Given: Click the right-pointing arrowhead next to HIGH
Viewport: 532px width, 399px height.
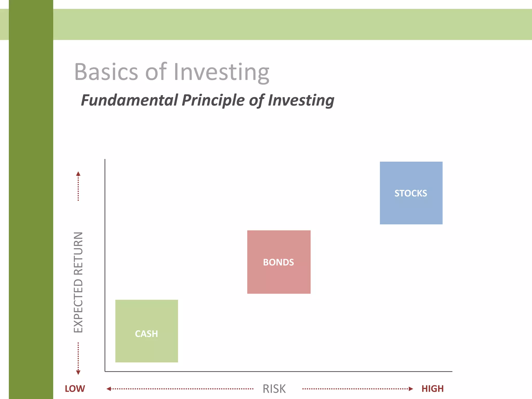Looking at the screenshot, I should click(x=411, y=389).
